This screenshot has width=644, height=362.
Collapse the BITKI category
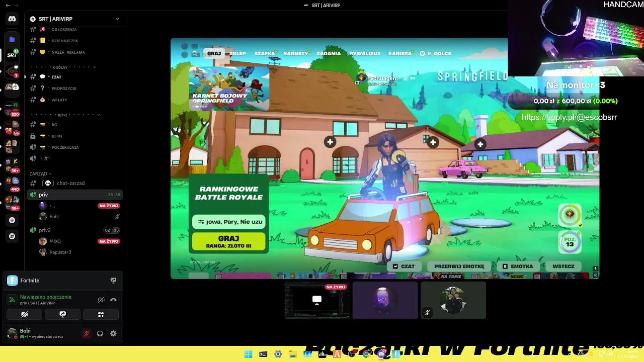(65, 115)
